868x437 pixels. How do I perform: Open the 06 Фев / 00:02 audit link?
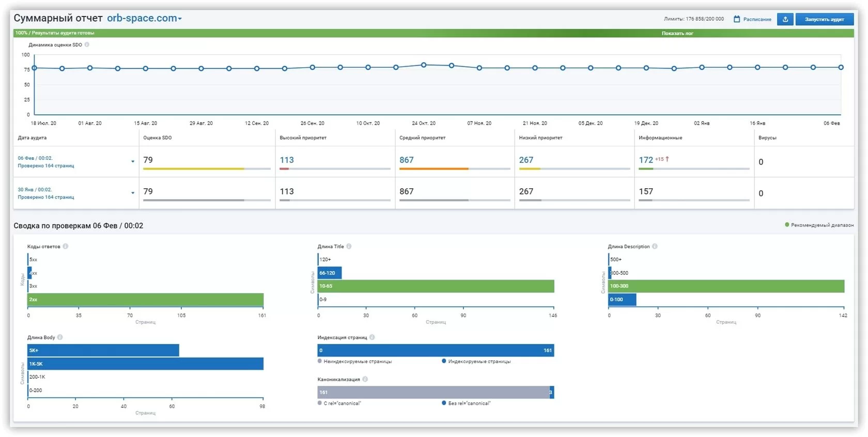[x=35, y=158]
